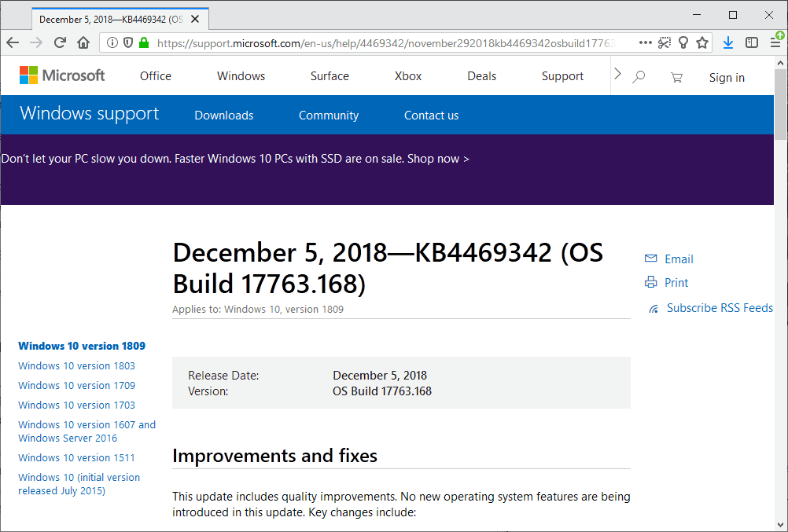Close the KB4469342 browser tab
788x532 pixels.
pyautogui.click(x=195, y=19)
